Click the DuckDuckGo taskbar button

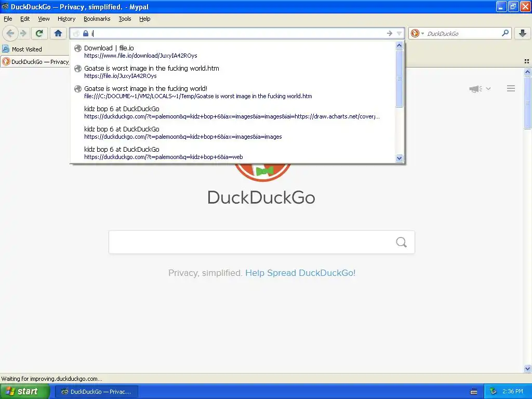pyautogui.click(x=97, y=392)
